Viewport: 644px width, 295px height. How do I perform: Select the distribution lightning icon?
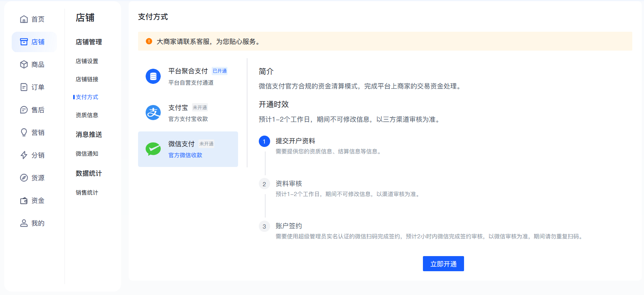[24, 155]
